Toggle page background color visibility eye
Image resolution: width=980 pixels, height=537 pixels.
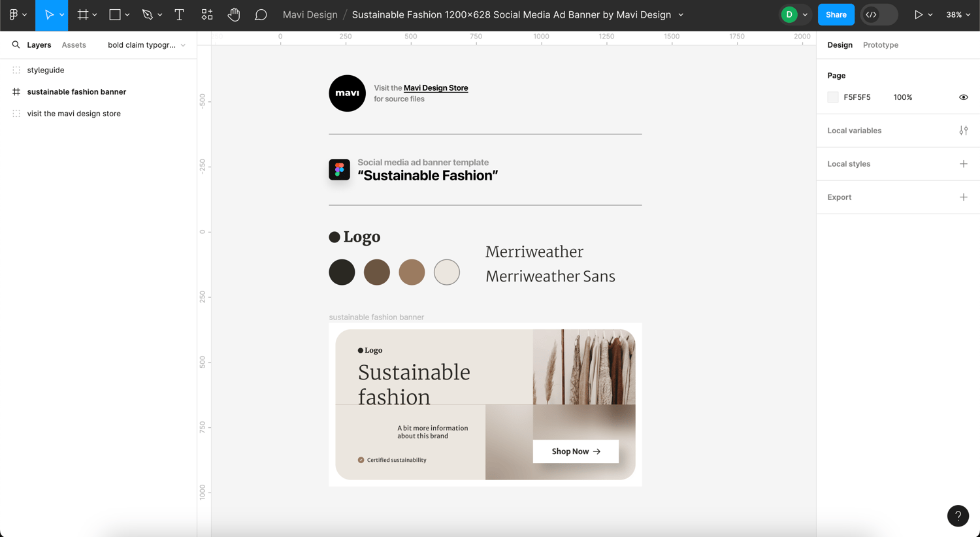(x=964, y=97)
